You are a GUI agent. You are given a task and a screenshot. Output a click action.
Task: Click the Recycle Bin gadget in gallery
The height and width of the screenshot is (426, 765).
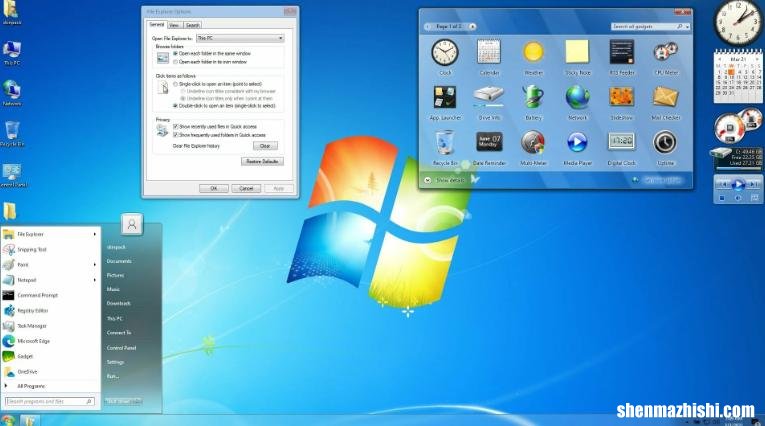(445, 142)
